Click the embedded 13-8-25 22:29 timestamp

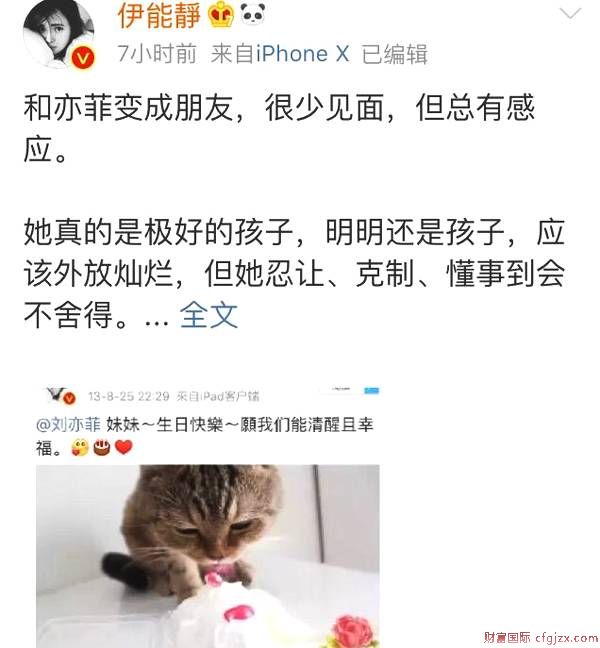tap(129, 396)
